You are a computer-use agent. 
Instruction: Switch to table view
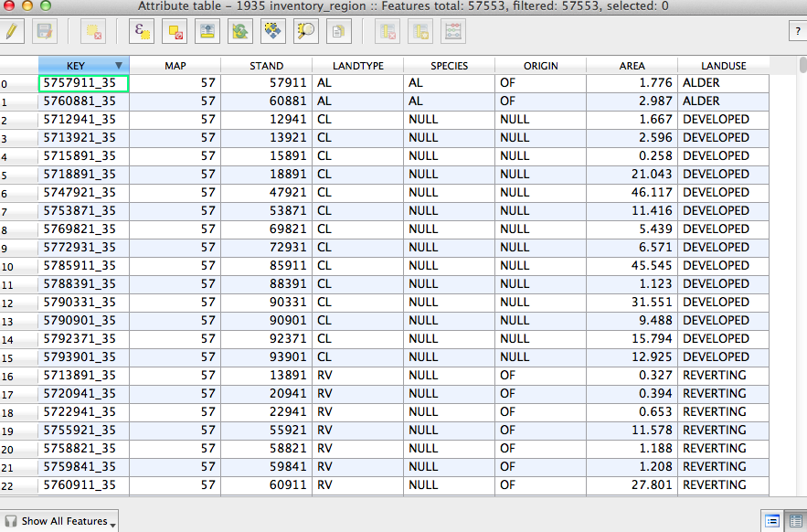(795, 521)
